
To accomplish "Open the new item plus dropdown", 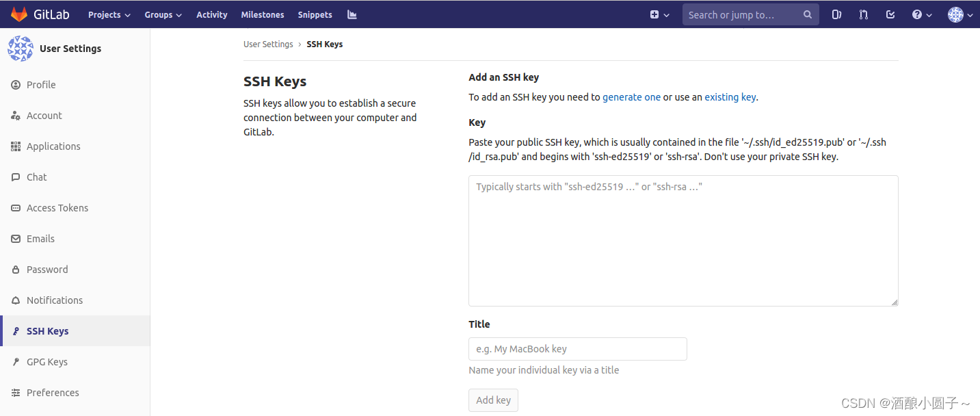I will (x=659, y=14).
